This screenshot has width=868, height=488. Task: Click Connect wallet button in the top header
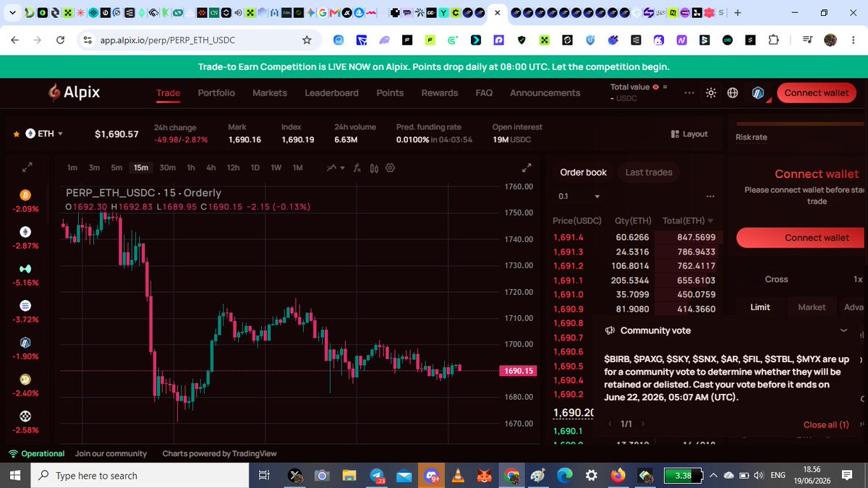click(817, 93)
